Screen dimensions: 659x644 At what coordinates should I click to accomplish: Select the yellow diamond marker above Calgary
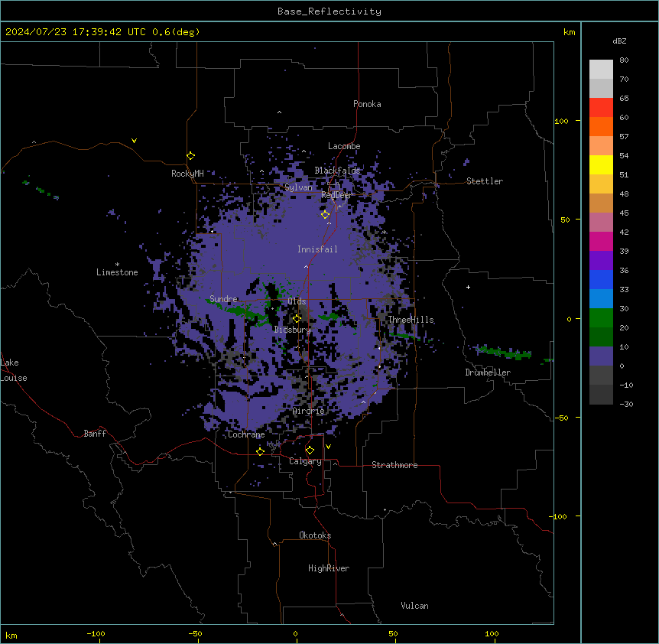coord(310,450)
